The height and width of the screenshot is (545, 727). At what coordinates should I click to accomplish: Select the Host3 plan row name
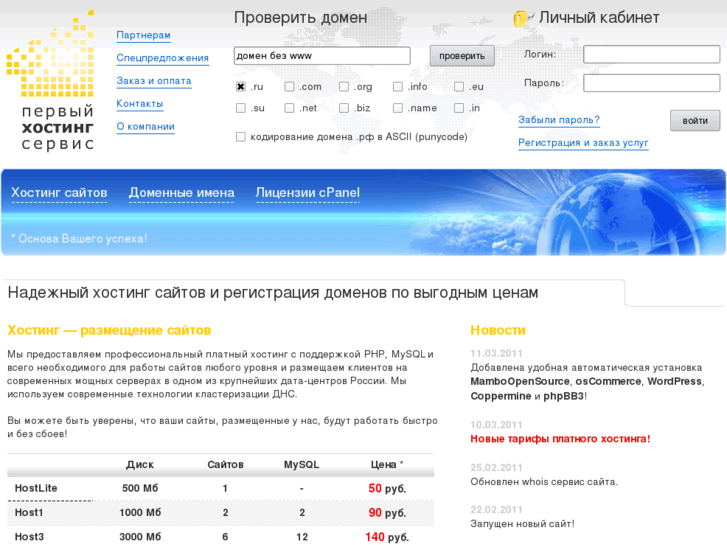point(29,537)
